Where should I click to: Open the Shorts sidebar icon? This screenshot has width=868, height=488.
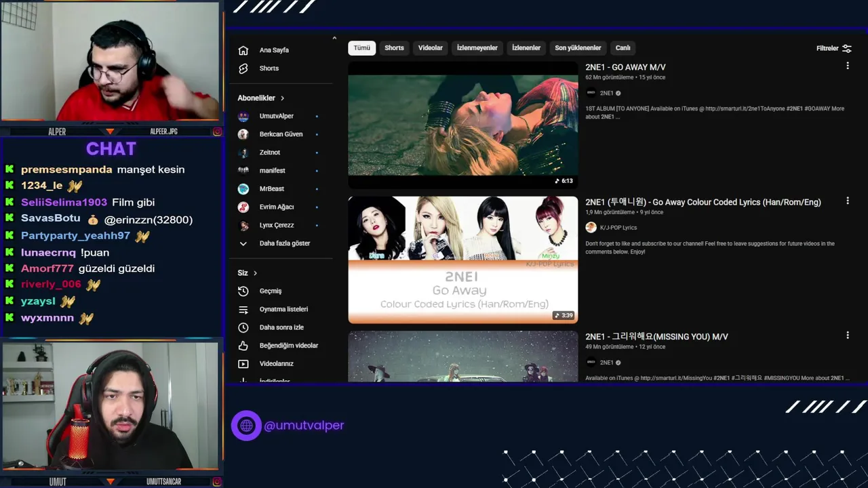[x=243, y=68]
